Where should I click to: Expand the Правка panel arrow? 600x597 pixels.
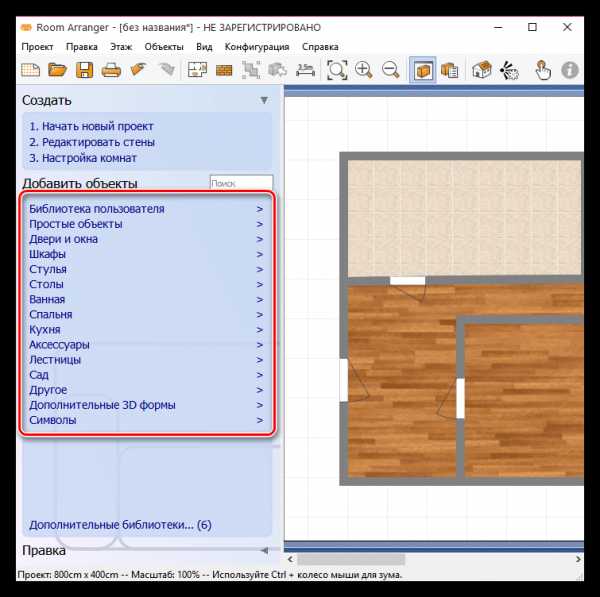(264, 551)
